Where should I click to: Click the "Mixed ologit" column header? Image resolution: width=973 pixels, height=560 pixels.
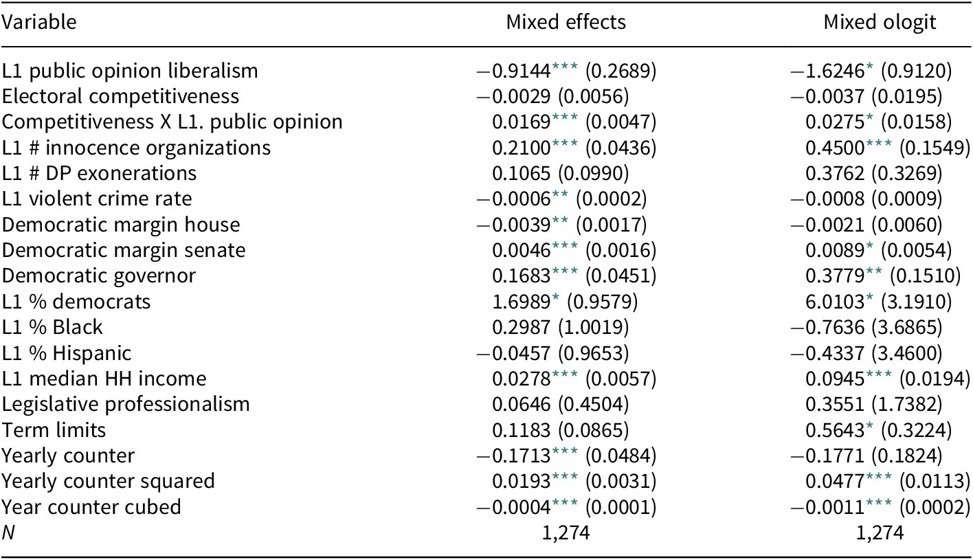coord(880,23)
